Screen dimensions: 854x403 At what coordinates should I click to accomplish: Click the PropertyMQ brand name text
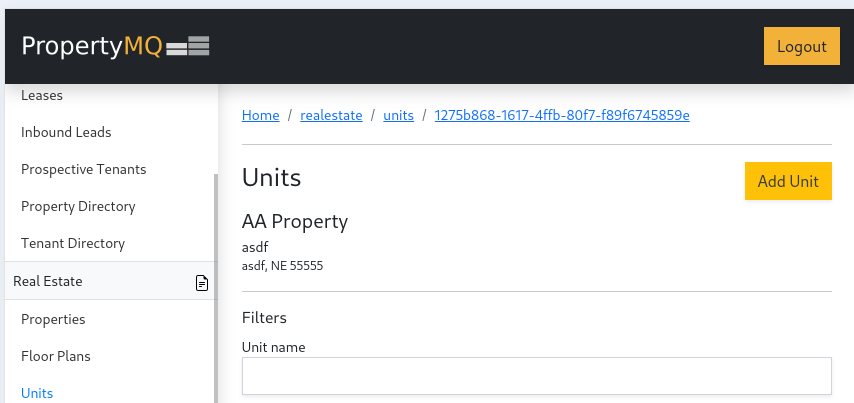coord(92,46)
